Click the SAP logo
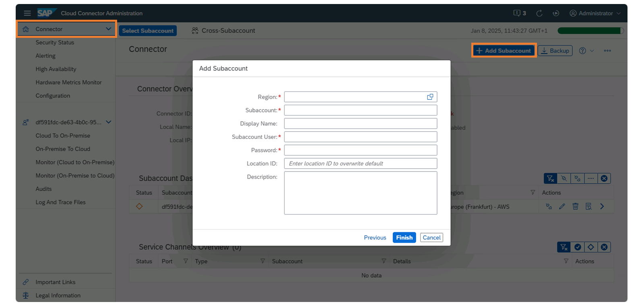644x306 pixels. pos(46,13)
